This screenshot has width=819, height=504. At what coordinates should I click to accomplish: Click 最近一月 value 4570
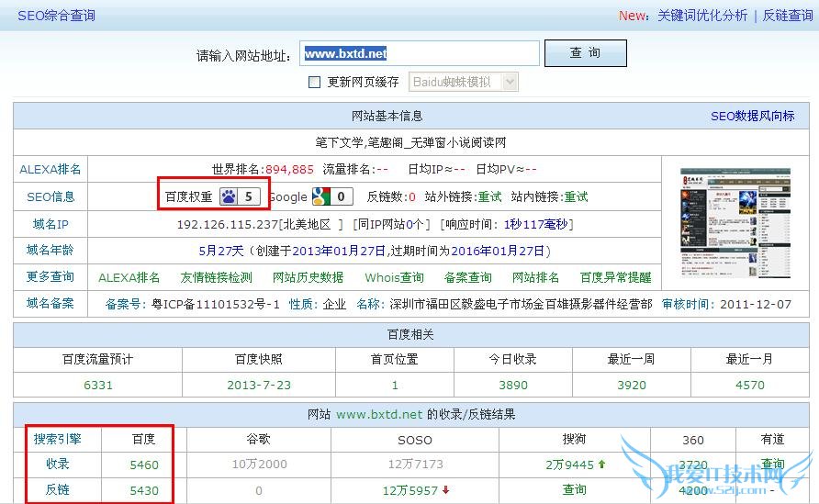click(750, 386)
